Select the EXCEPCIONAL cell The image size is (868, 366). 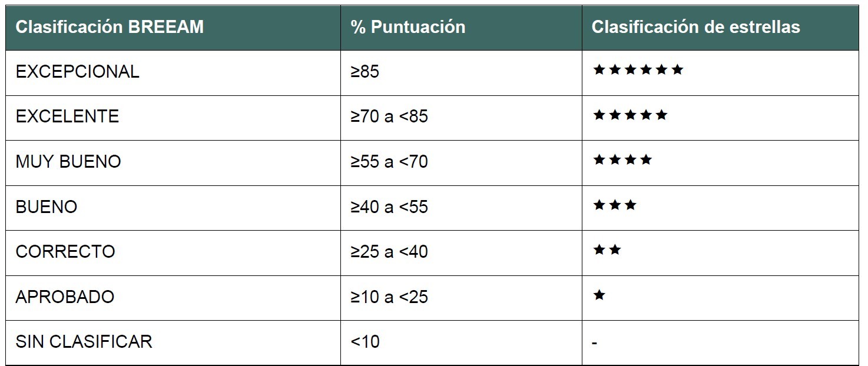tap(173, 73)
